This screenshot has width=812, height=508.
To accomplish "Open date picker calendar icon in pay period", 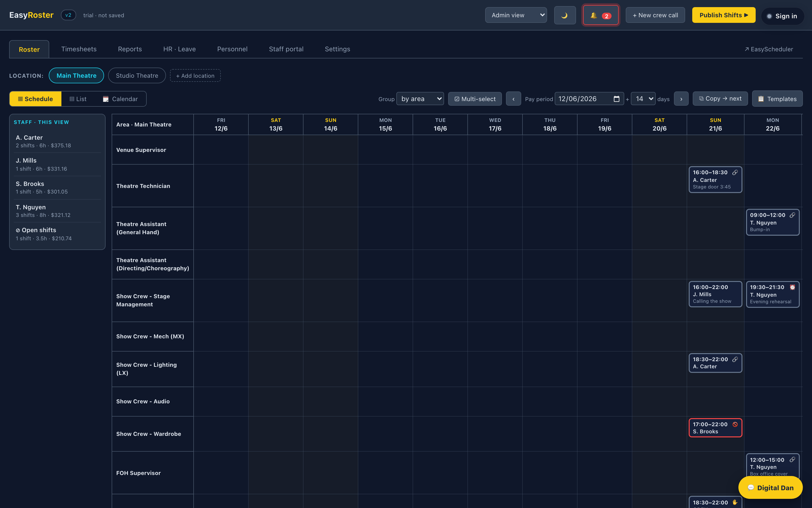I will pyautogui.click(x=616, y=99).
